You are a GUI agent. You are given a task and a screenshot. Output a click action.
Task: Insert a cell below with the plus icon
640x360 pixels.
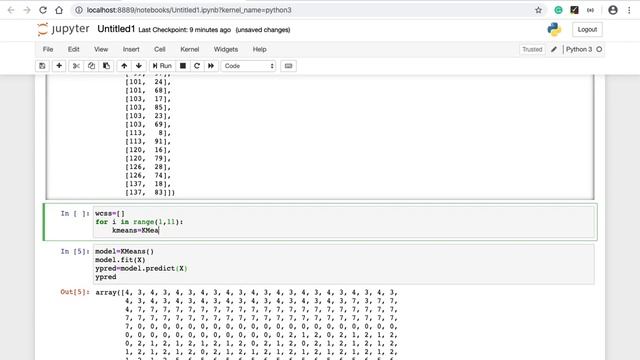tap(59, 66)
